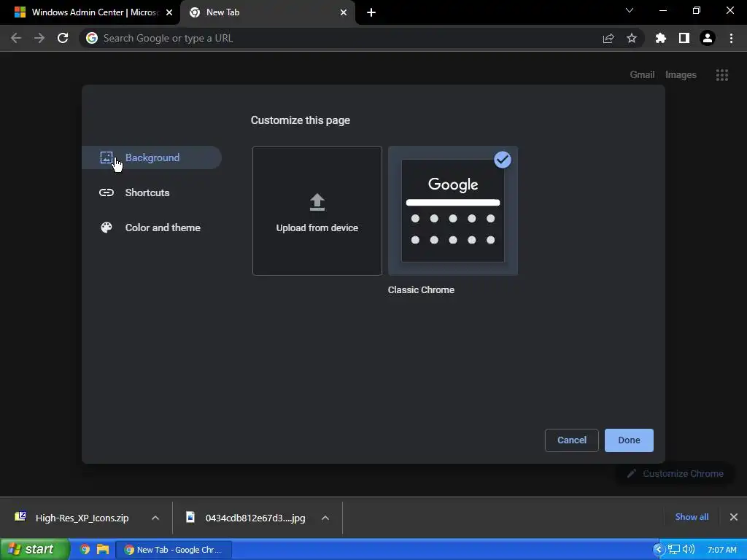Select the New Tab tab
The image size is (747, 560).
coord(267,12)
